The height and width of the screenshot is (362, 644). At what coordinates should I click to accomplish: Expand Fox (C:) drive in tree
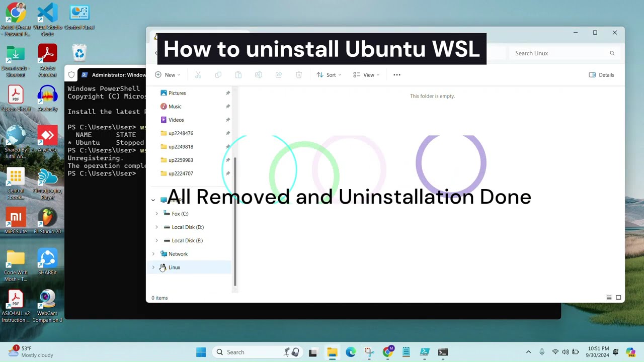(156, 214)
